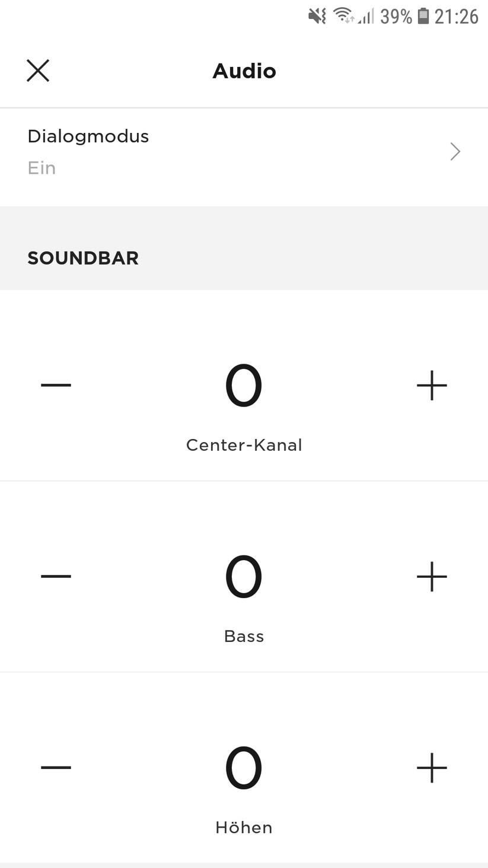This screenshot has width=488, height=868.
Task: Tap the Bass label text
Action: coord(244,636)
